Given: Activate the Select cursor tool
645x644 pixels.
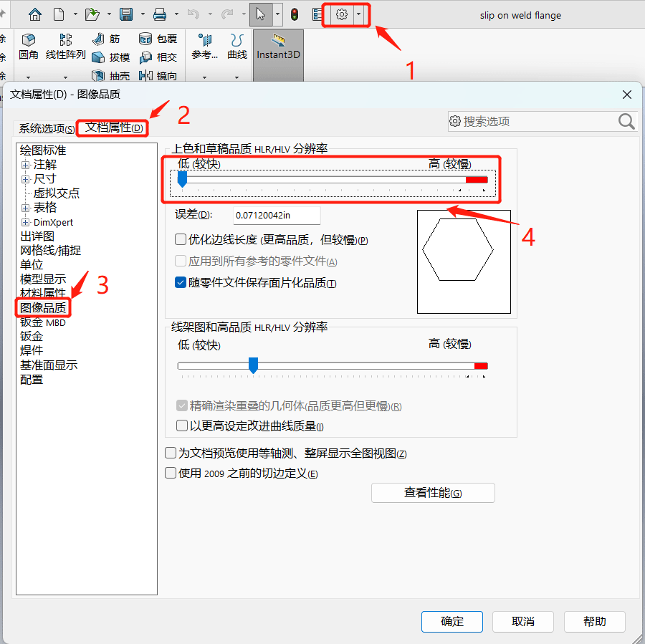Looking at the screenshot, I should [x=261, y=15].
